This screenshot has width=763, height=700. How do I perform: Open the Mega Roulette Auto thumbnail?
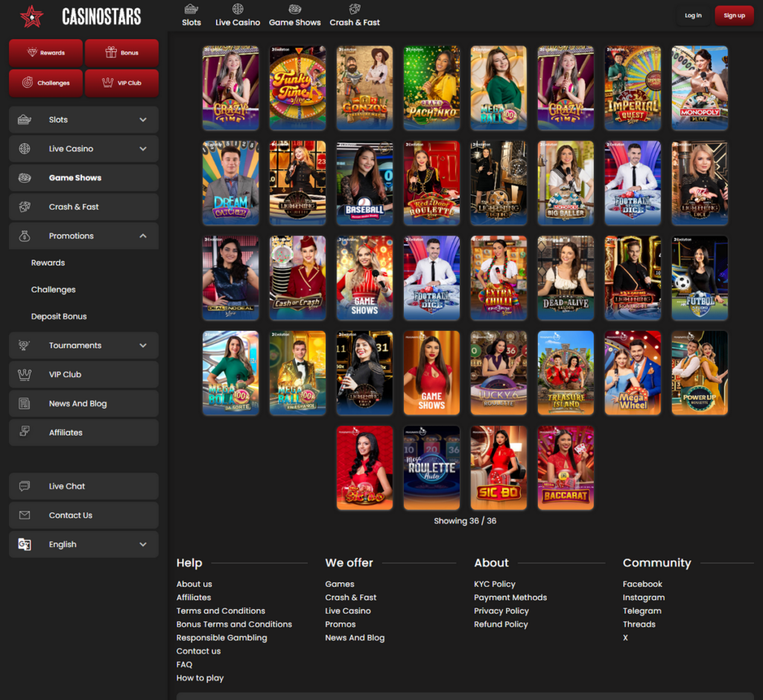[x=431, y=468]
